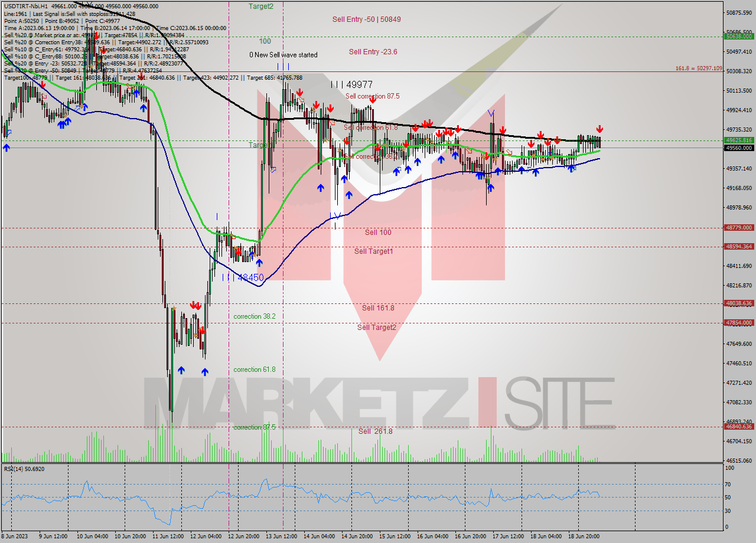Select the '13 Jun 12:00' time axis label
756x543 pixels.
281,537
